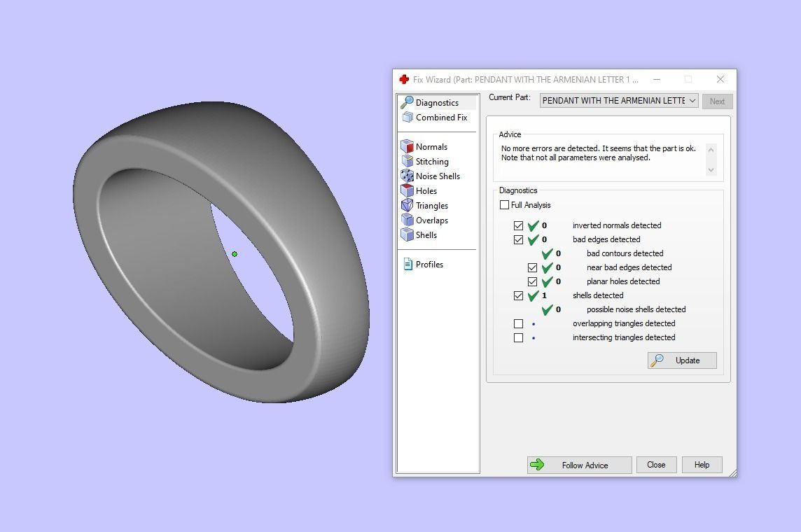The width and height of the screenshot is (801, 532).
Task: Click the Triangles icon
Action: pyautogui.click(x=407, y=206)
